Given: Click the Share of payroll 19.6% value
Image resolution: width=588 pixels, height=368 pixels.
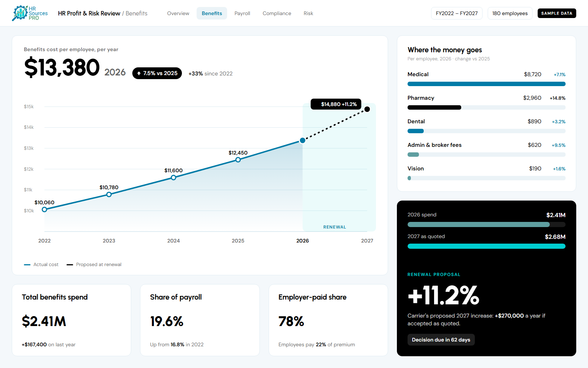Looking at the screenshot, I should point(166,321).
